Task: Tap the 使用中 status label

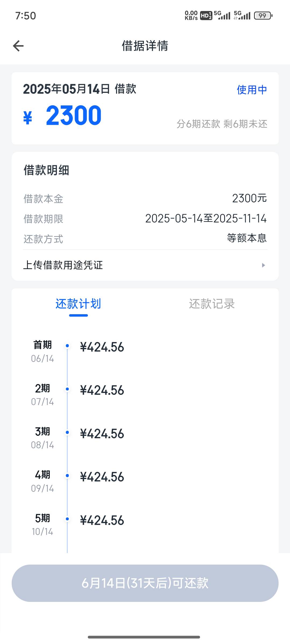Action: pos(252,90)
